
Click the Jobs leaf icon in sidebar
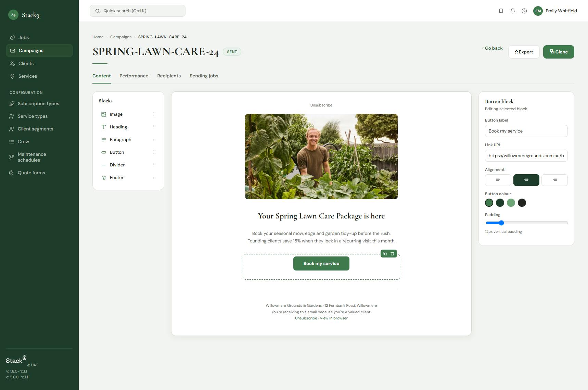[12, 38]
